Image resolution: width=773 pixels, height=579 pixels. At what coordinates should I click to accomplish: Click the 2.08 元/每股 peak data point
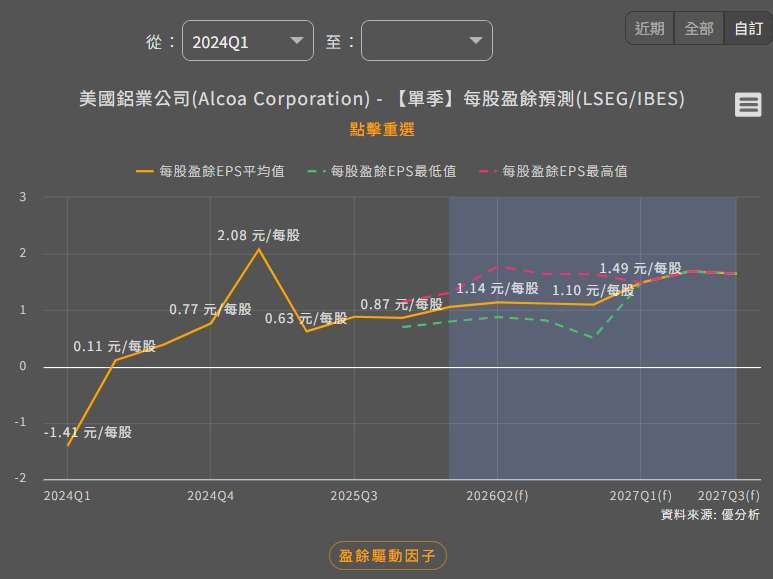pyautogui.click(x=259, y=249)
